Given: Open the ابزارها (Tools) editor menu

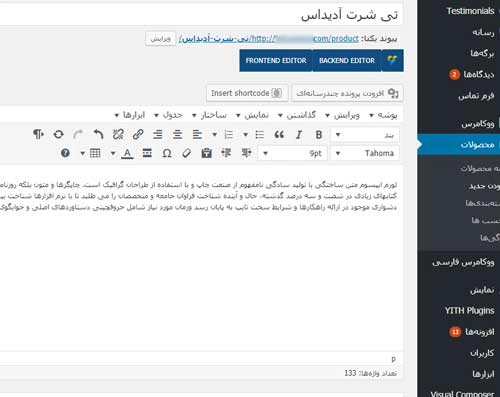Looking at the screenshot, I should [x=130, y=115].
